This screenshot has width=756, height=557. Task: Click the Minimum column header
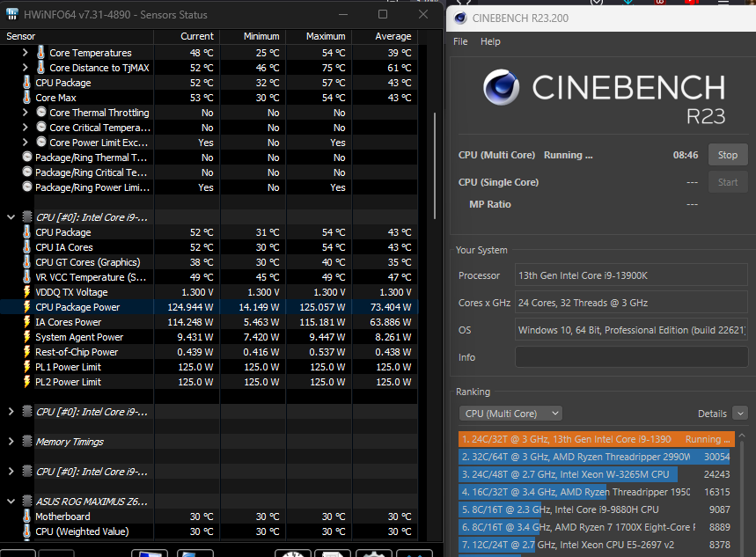coord(253,36)
